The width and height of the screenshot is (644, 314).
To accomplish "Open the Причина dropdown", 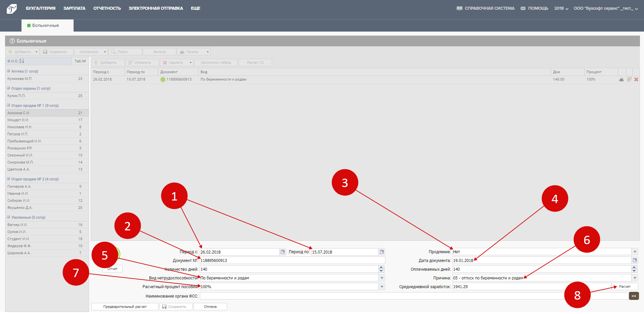I will pyautogui.click(x=635, y=278).
